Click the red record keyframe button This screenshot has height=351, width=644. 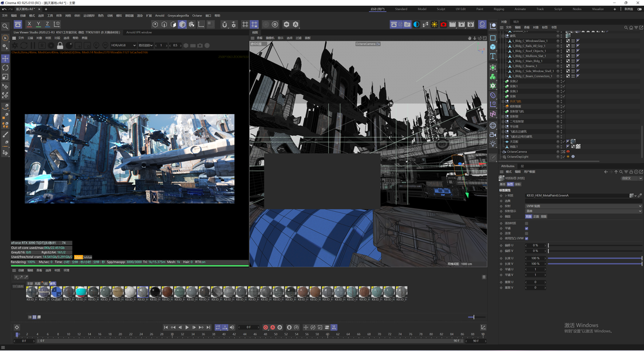pos(266,327)
